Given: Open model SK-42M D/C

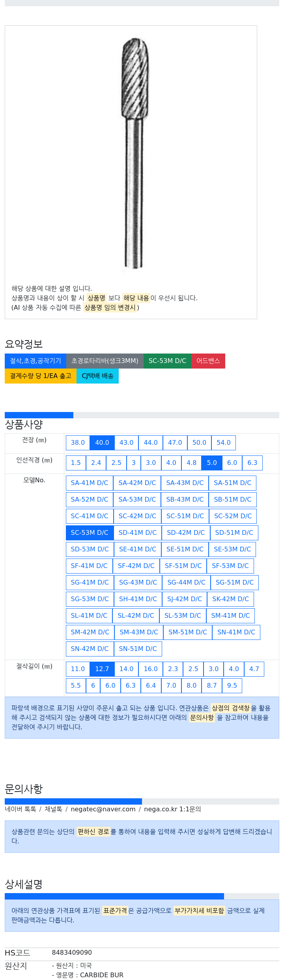Looking at the screenshot, I should [230, 599].
